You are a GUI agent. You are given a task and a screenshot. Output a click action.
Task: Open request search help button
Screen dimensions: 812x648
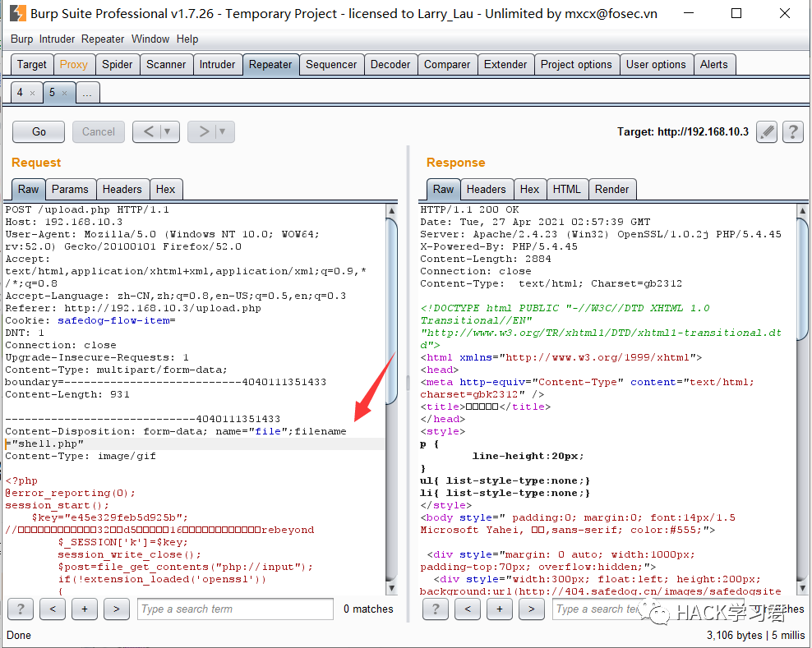[x=21, y=609]
